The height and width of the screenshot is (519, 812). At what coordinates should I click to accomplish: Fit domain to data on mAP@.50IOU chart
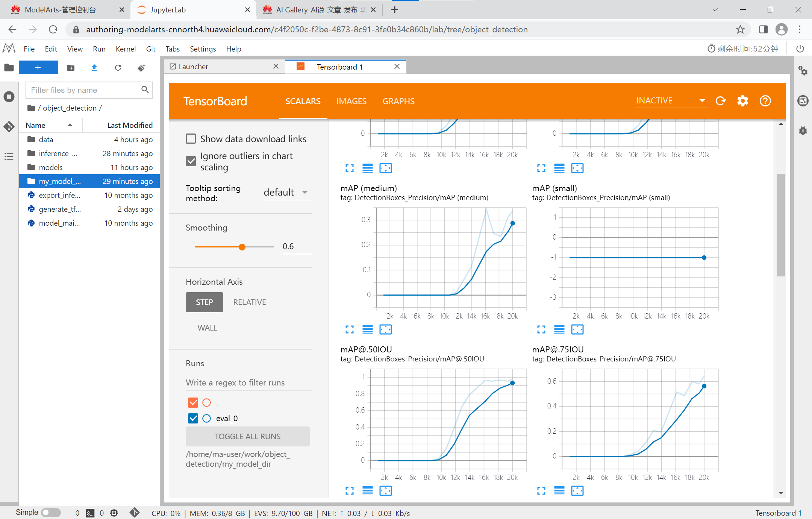tap(386, 491)
